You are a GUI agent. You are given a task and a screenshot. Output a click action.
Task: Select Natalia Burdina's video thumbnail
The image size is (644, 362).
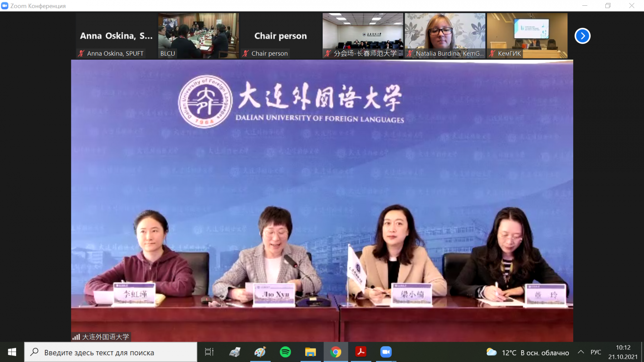point(445,35)
